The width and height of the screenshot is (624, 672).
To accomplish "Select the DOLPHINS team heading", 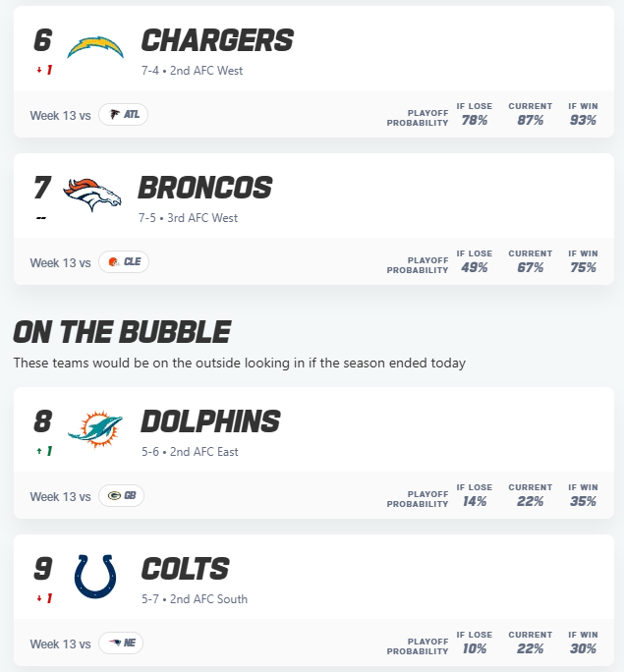I will (x=210, y=421).
